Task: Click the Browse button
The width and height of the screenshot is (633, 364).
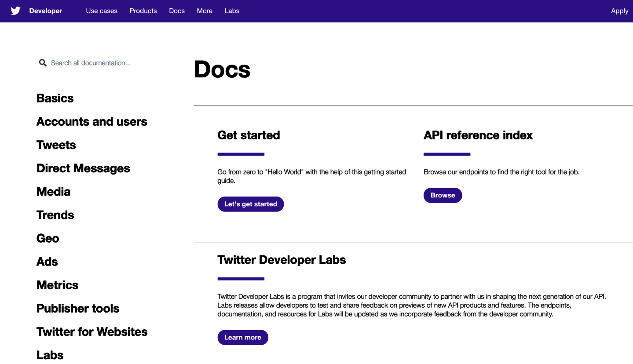Action: tap(443, 195)
